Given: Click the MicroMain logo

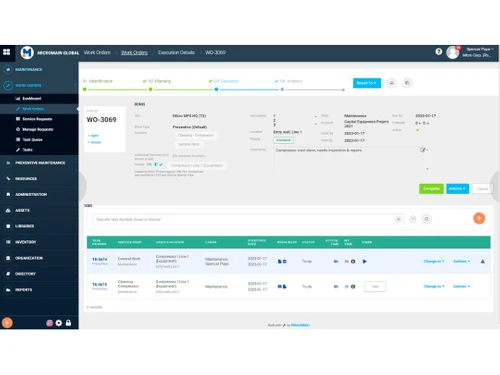Looking at the screenshot, I should [x=27, y=52].
